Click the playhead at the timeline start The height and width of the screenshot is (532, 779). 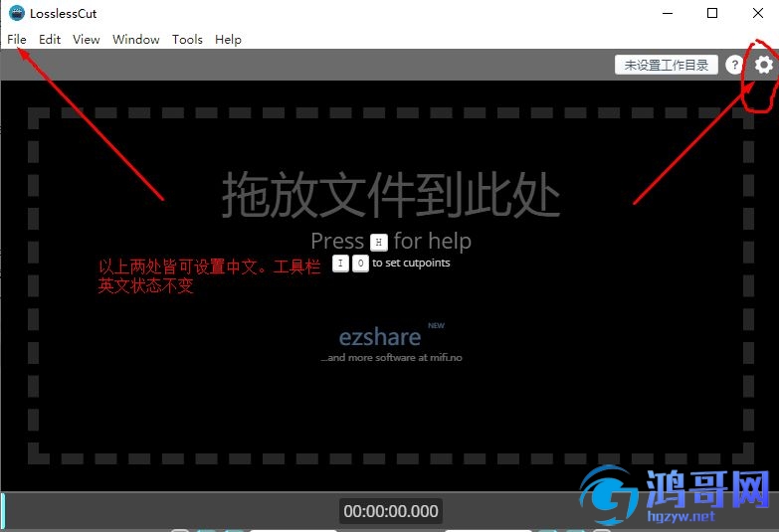coord(3,511)
